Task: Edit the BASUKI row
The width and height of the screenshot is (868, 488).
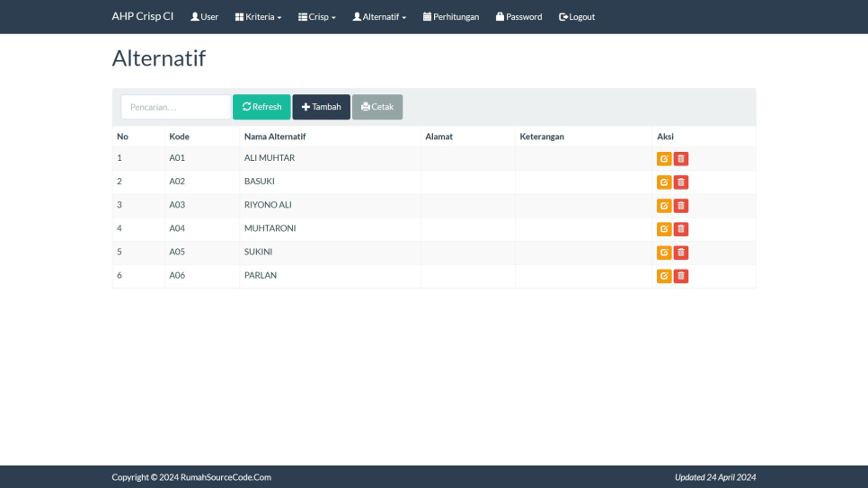Action: click(664, 182)
